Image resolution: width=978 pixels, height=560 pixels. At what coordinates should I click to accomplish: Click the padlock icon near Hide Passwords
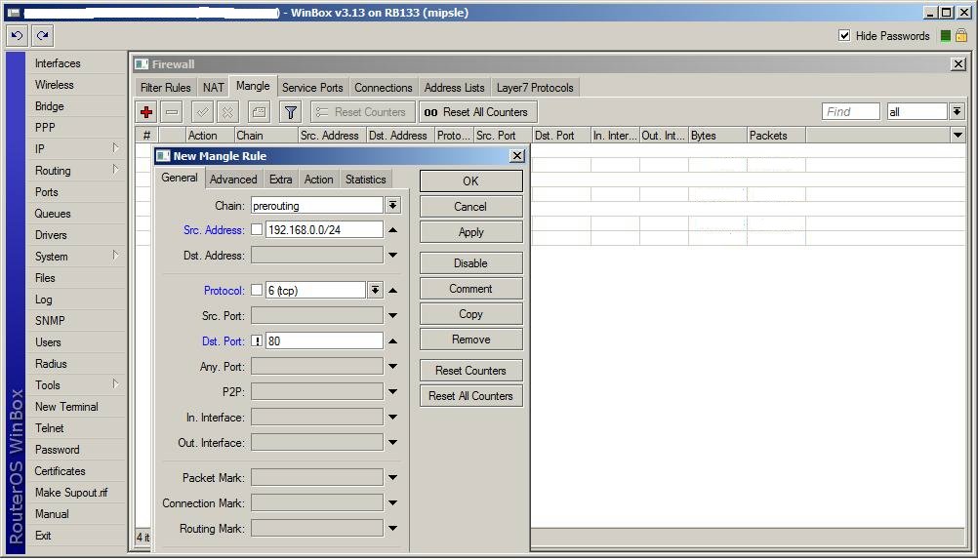coord(961,35)
